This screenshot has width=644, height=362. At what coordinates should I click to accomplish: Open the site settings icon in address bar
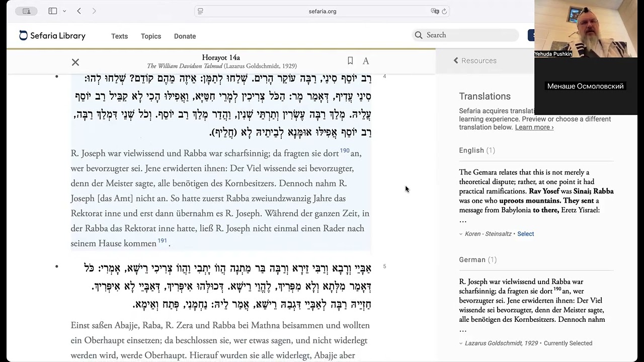200,11
